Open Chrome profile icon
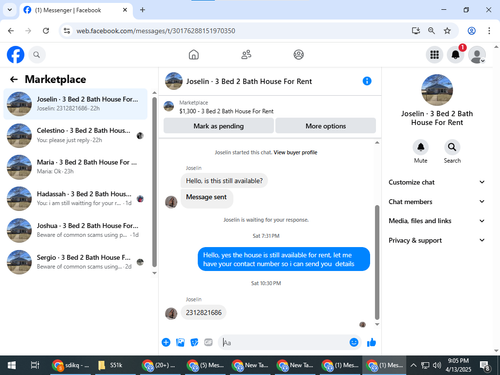The height and width of the screenshot is (375, 500). (x=472, y=31)
